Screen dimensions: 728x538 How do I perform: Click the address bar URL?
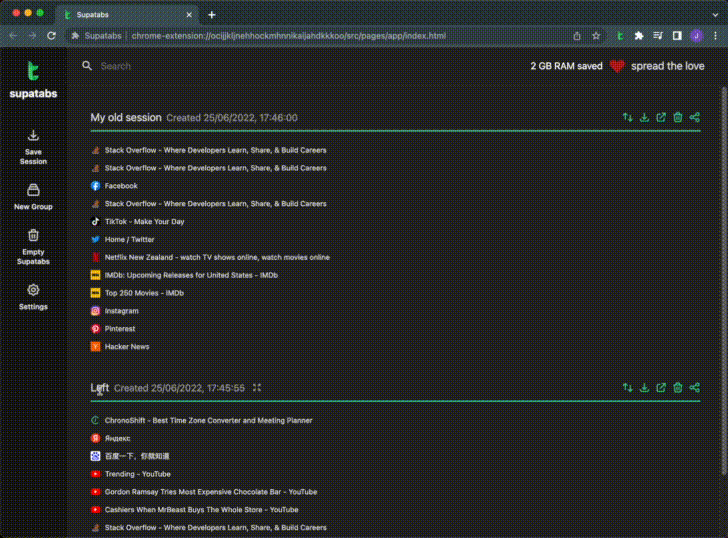[288, 36]
